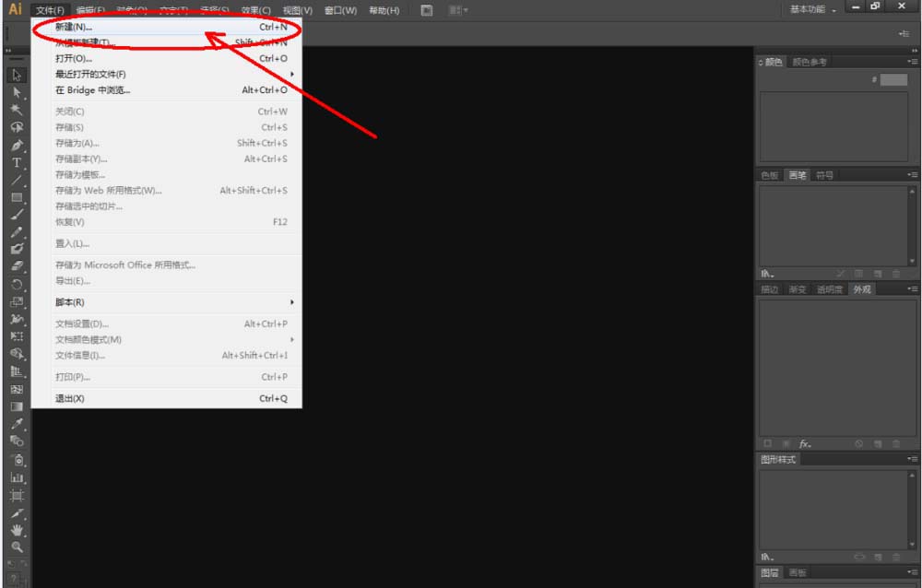Screen dimensions: 922x588
Task: Select the Scale tool
Action: (17, 301)
